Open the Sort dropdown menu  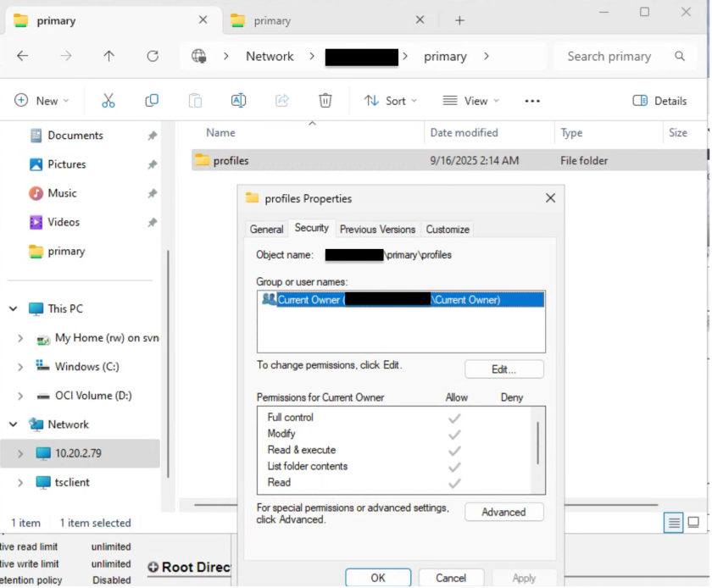pos(391,101)
